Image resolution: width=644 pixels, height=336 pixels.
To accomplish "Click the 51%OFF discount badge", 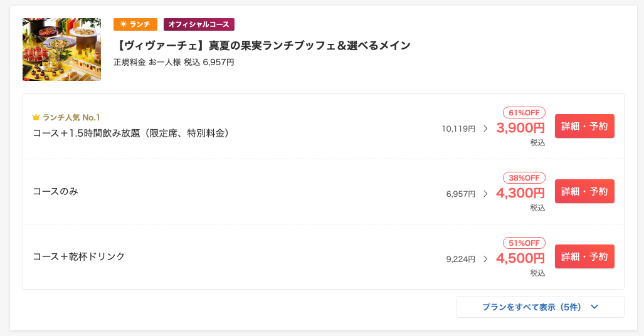I will pyautogui.click(x=524, y=243).
